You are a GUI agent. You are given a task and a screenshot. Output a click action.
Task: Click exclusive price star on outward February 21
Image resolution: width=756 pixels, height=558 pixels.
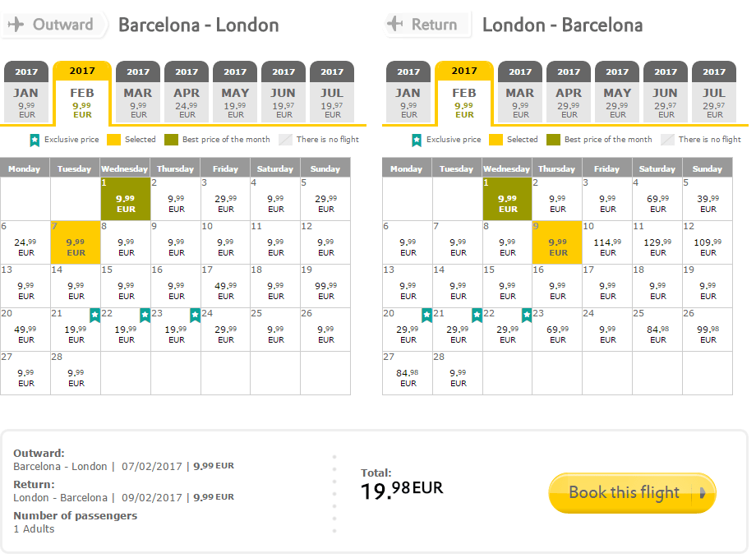(x=94, y=316)
